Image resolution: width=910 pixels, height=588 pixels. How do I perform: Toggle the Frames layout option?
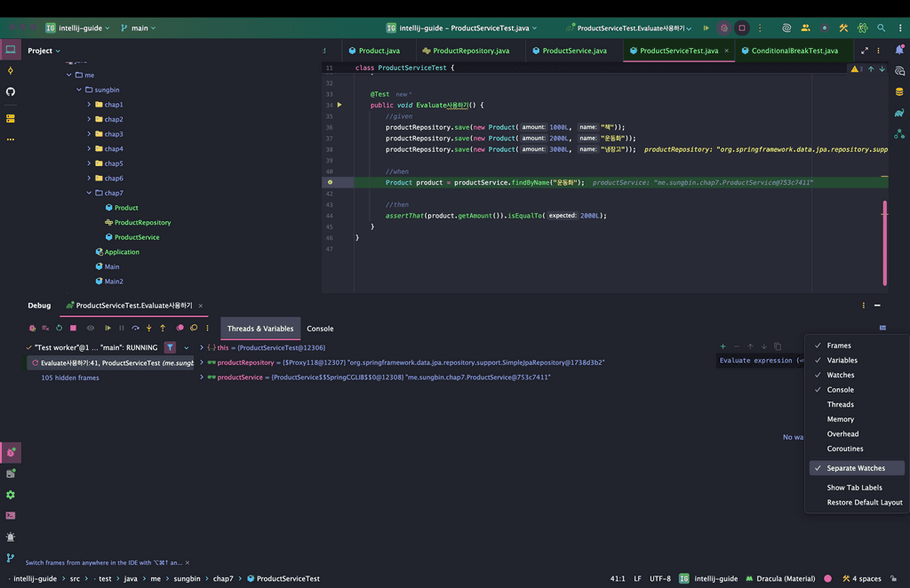[x=838, y=346]
